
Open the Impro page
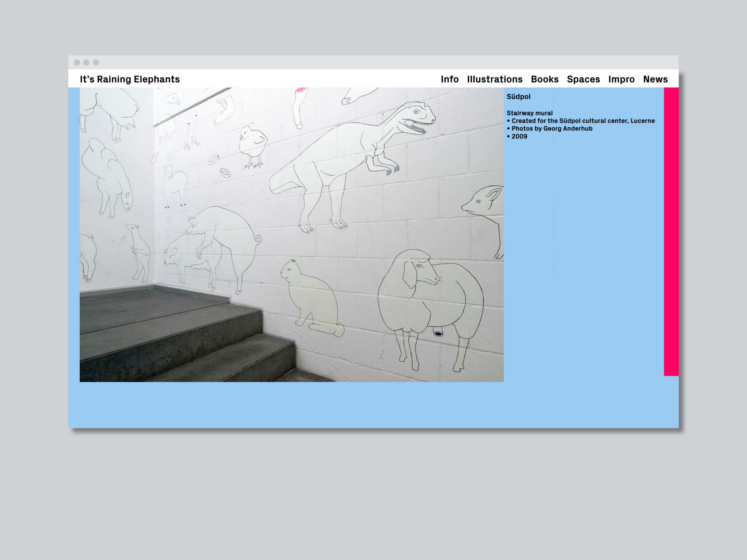click(621, 79)
